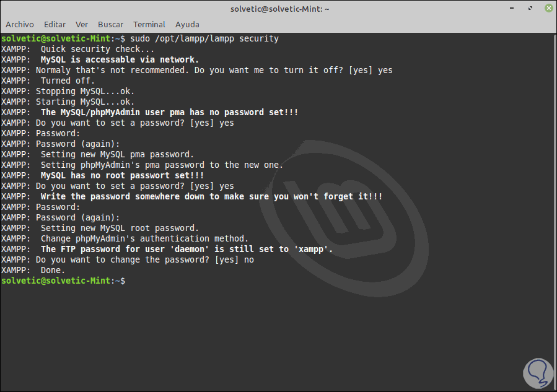Click 'Setting phpMyAdmin's pma password' line
The height and width of the screenshot is (392, 557).
pos(142,165)
